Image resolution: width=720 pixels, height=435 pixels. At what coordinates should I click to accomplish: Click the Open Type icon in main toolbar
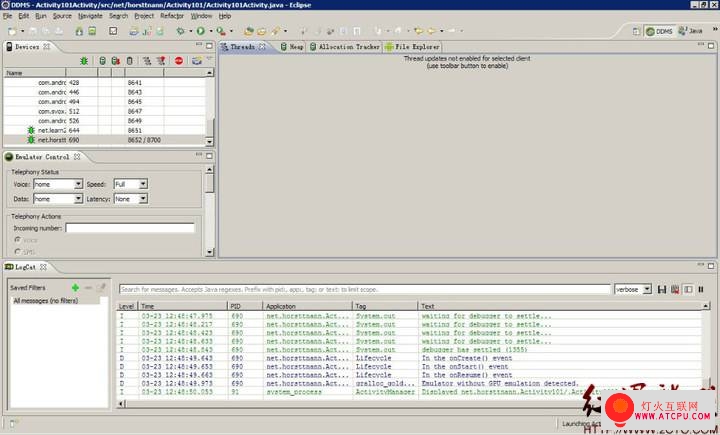248,31
